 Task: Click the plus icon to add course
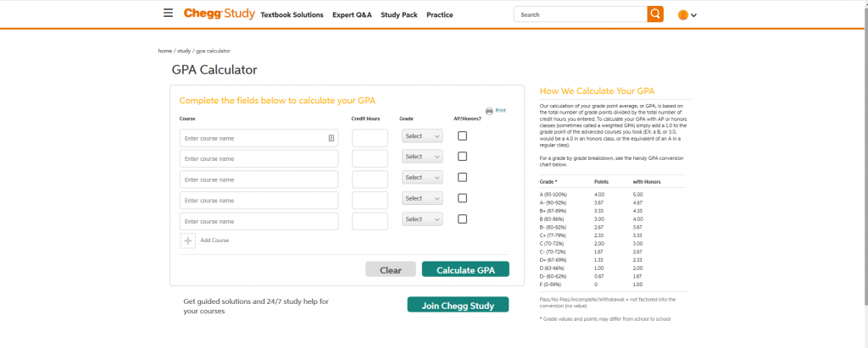pos(187,240)
